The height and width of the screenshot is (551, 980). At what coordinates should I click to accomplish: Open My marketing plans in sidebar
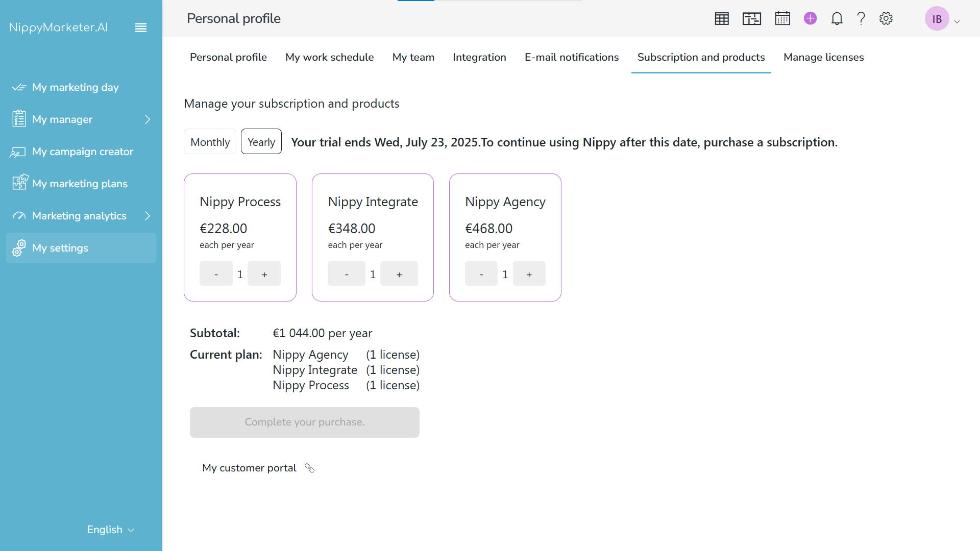point(81,184)
